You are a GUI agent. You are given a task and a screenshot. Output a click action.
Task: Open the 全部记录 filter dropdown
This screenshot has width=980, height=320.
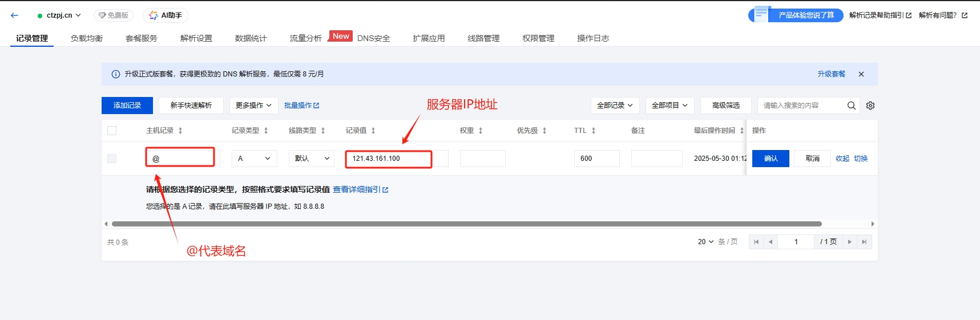click(x=615, y=106)
